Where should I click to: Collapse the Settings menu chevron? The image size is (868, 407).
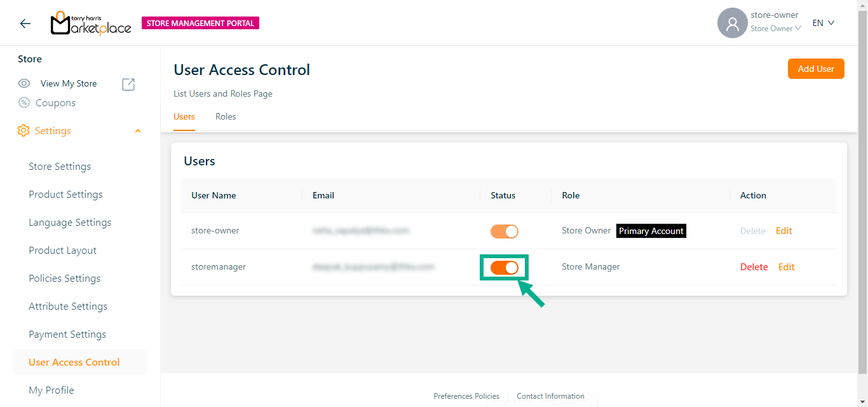pos(138,131)
